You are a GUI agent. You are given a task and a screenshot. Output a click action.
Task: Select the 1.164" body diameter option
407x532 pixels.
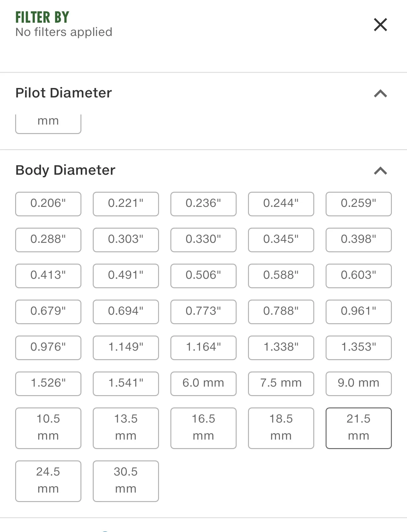coord(203,348)
